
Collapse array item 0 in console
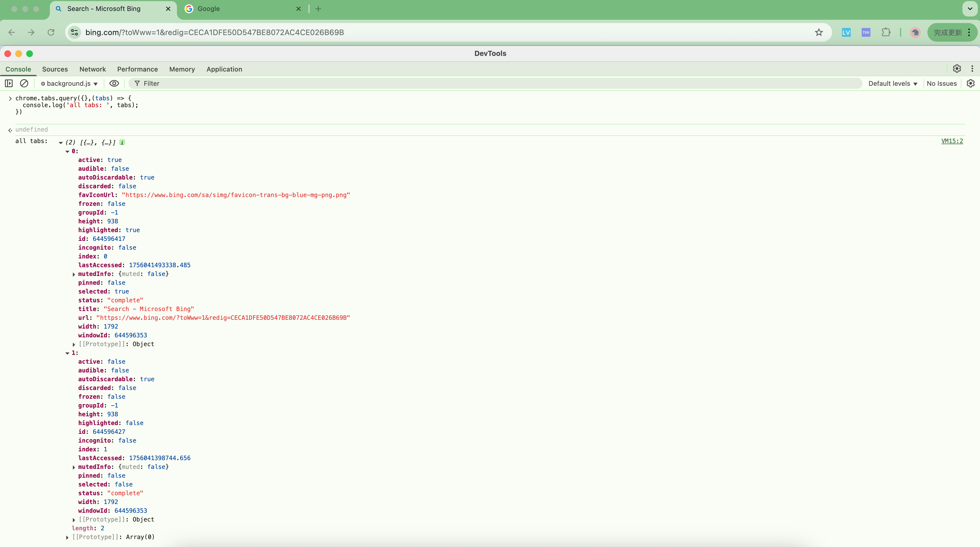[x=67, y=152]
